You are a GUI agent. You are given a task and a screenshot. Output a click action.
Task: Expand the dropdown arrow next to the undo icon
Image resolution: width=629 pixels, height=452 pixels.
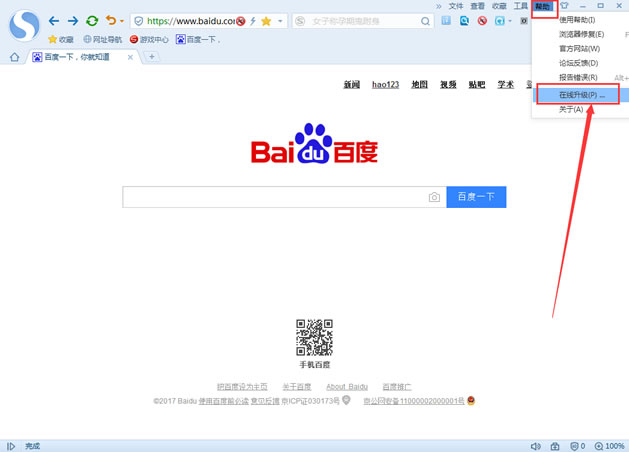122,21
